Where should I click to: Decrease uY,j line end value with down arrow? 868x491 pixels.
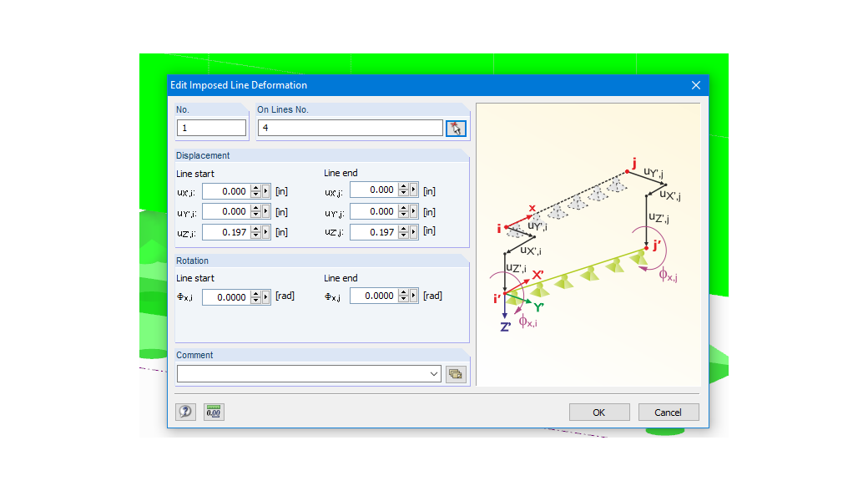point(404,215)
